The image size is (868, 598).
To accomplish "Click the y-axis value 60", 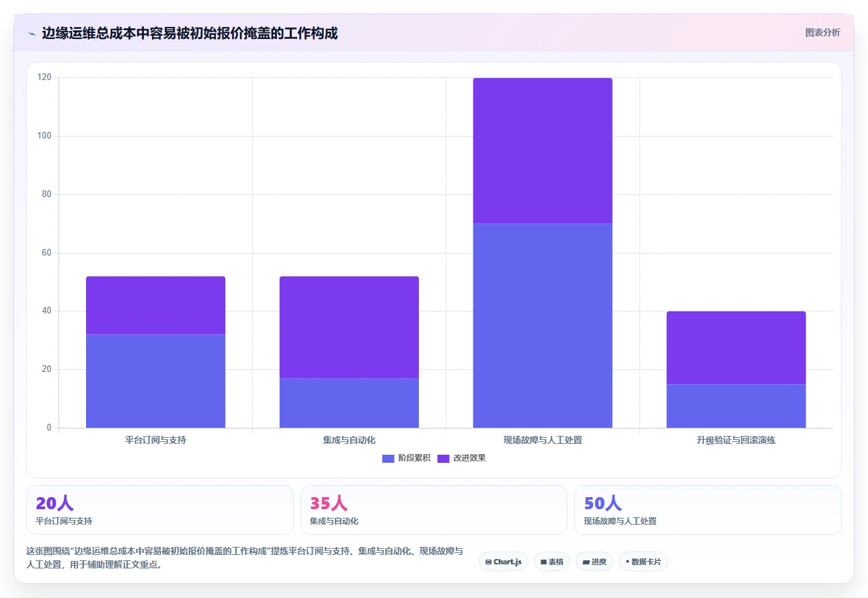I will pyautogui.click(x=46, y=253).
